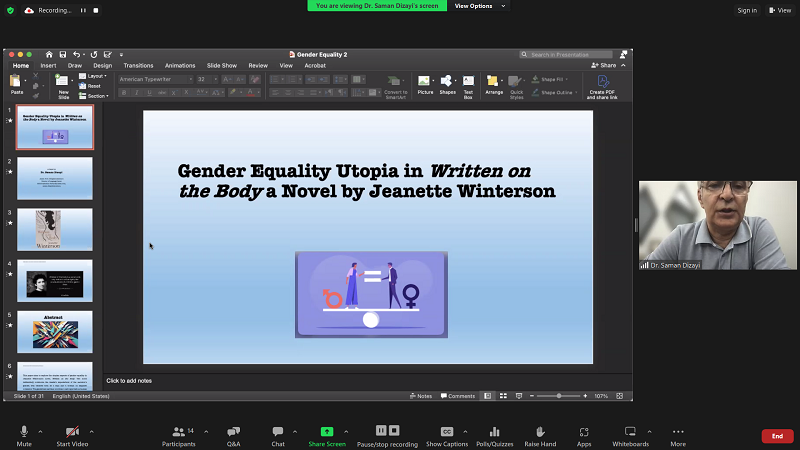Open the Transitions ribbon tab
800x450 pixels.
tap(138, 65)
